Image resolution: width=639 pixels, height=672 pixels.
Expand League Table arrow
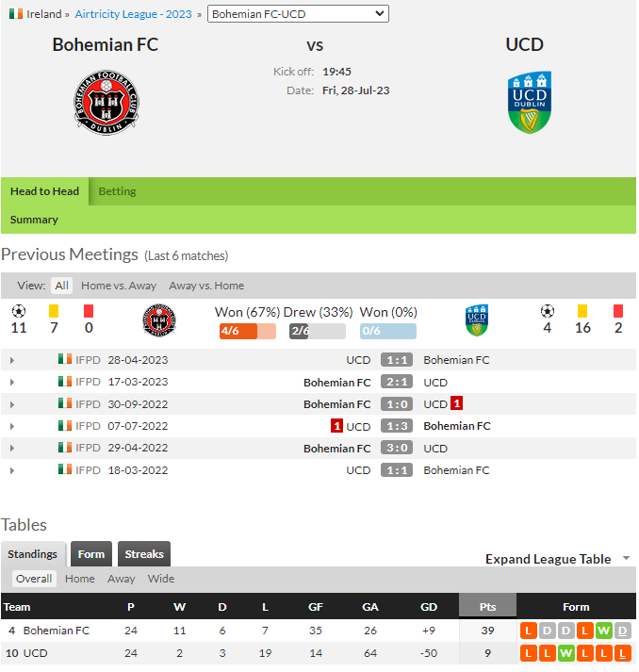626,558
